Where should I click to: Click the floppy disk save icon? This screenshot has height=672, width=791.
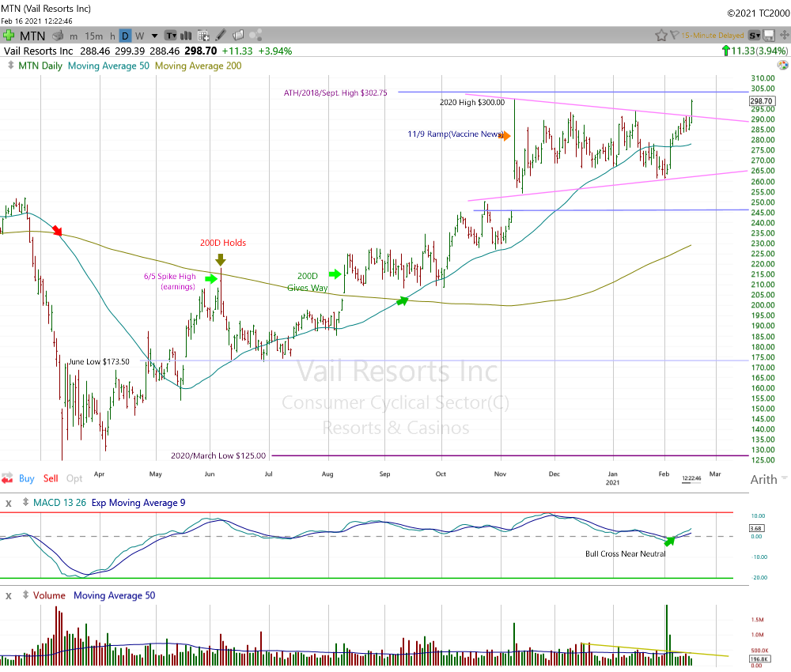(769, 36)
